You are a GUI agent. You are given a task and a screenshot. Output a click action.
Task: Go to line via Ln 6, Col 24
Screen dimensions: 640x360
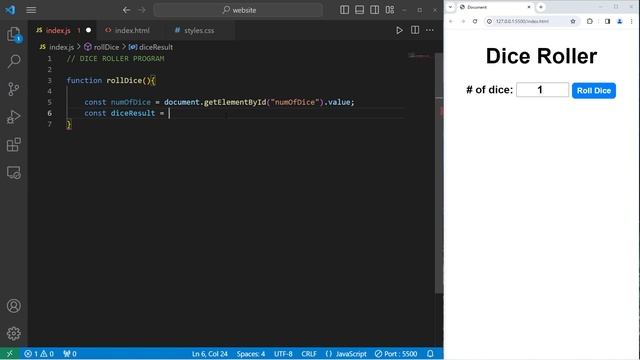[210, 354]
